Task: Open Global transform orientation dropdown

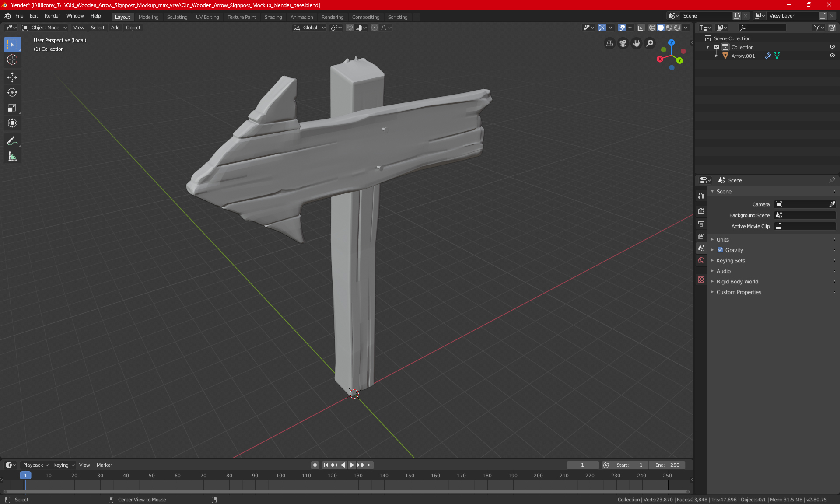Action: click(310, 28)
